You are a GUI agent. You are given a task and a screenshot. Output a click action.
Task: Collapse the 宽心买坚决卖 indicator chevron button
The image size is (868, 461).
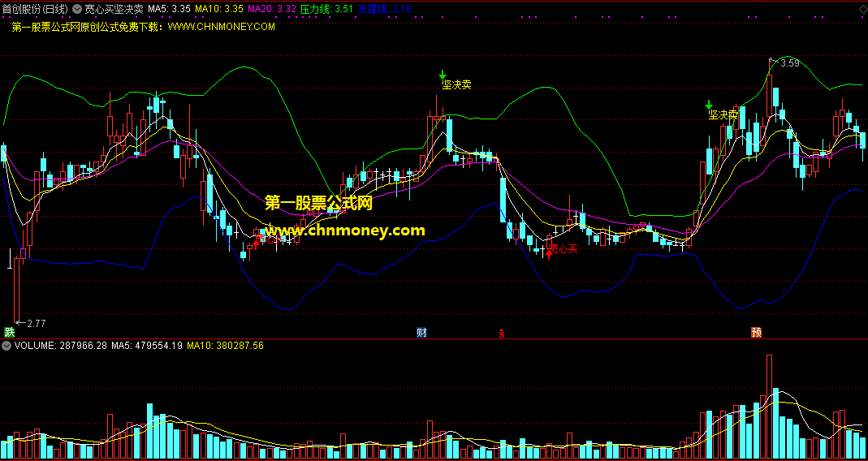76,10
